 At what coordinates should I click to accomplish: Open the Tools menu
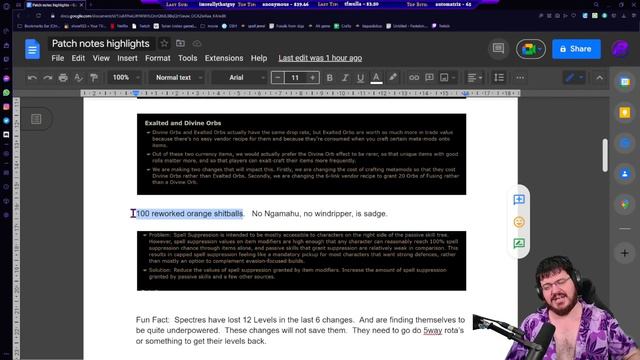tap(187, 58)
